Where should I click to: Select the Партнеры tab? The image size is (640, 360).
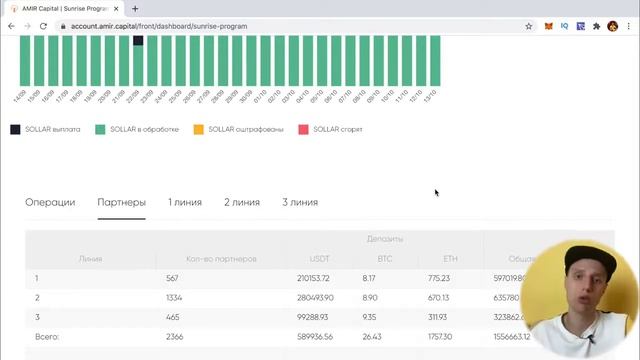pyautogui.click(x=122, y=202)
